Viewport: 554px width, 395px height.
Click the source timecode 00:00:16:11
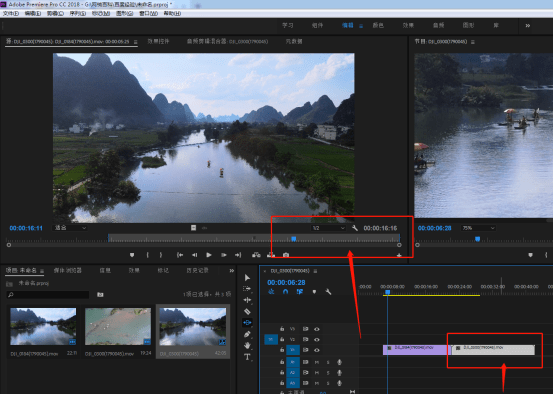click(x=26, y=228)
